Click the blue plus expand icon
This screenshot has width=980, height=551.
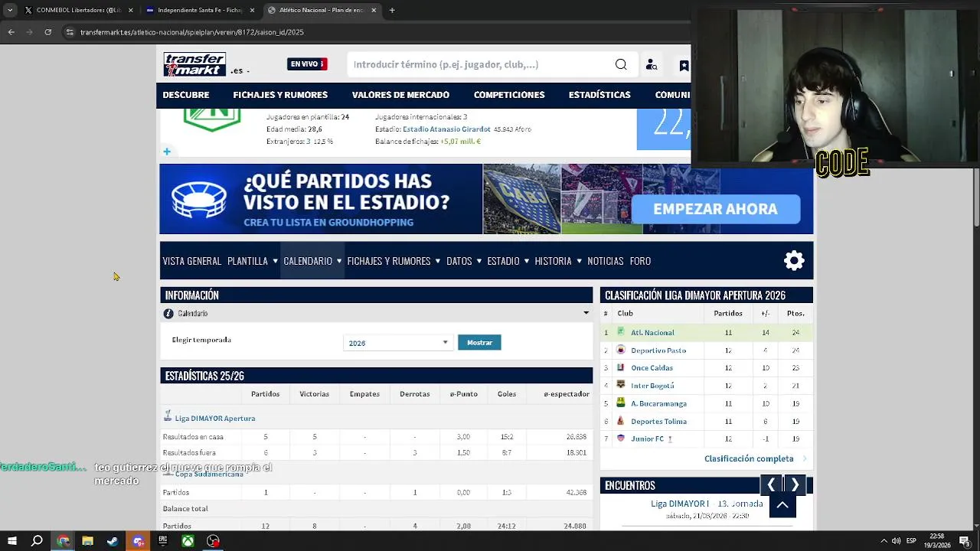pos(166,152)
